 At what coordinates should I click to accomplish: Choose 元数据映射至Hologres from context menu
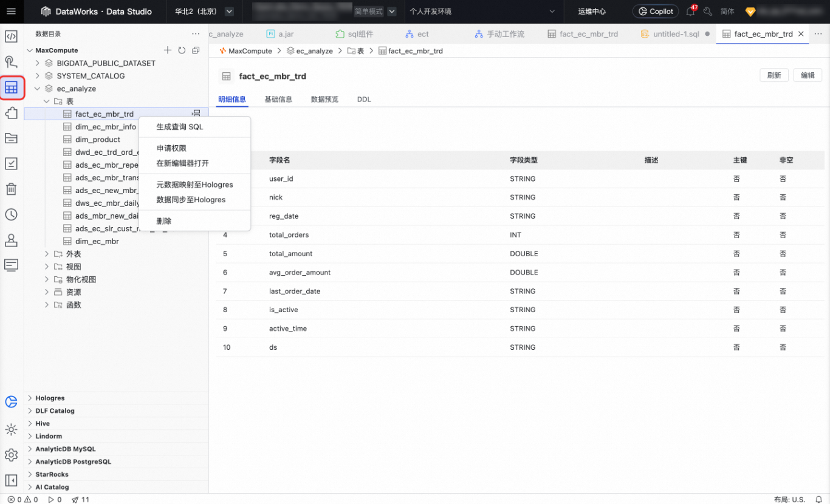pos(194,185)
